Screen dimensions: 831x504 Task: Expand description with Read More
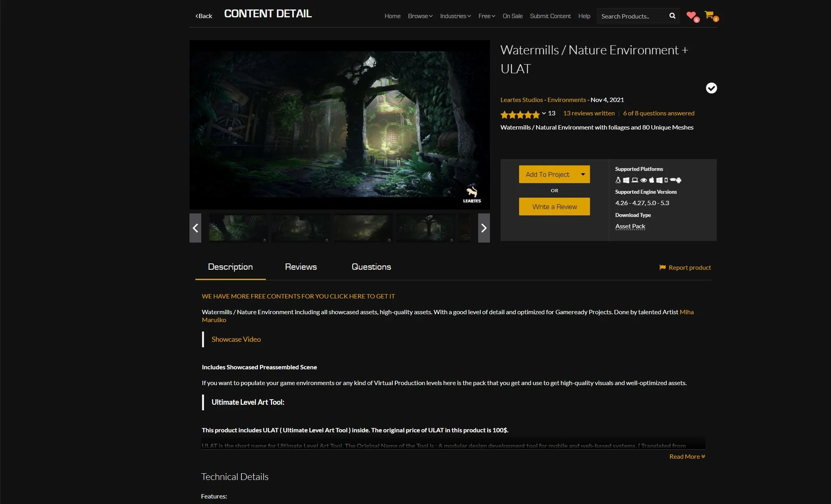point(687,456)
